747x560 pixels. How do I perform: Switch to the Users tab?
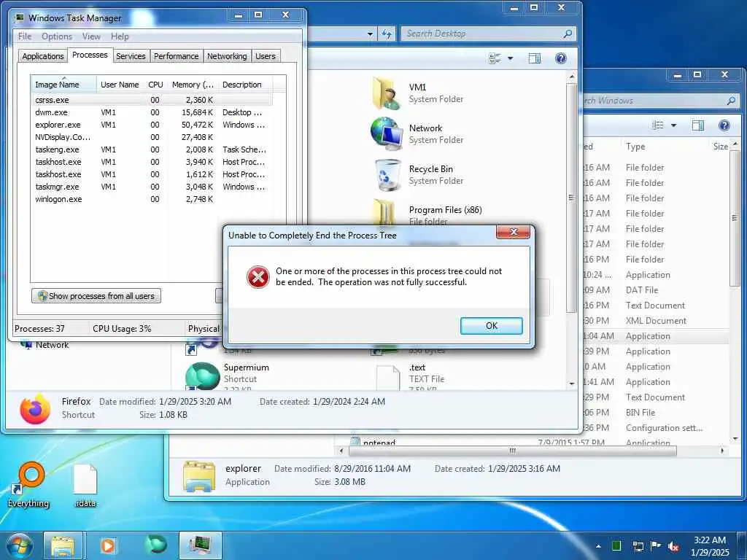[266, 56]
